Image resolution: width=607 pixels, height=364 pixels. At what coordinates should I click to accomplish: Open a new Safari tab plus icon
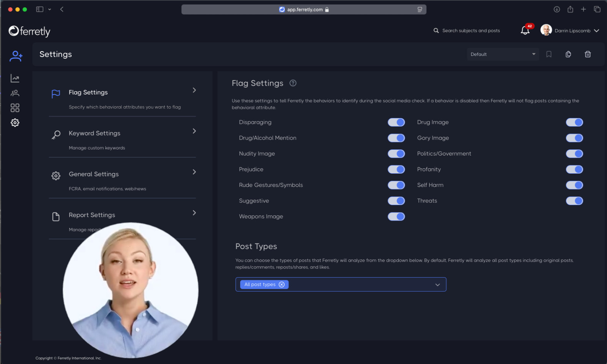[x=583, y=9]
